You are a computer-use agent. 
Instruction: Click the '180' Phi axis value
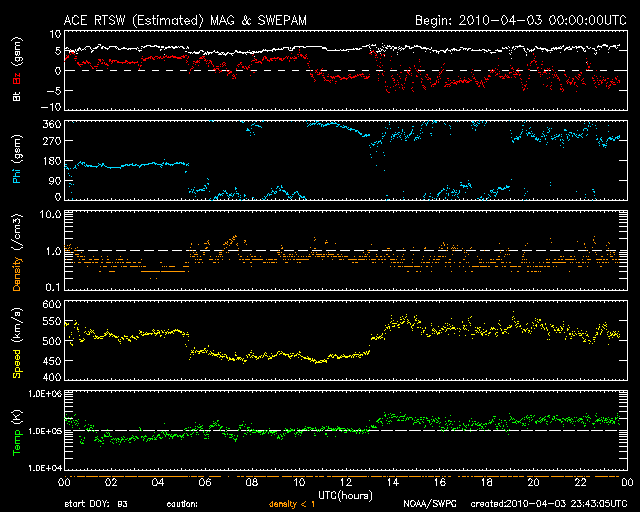click(x=52, y=161)
